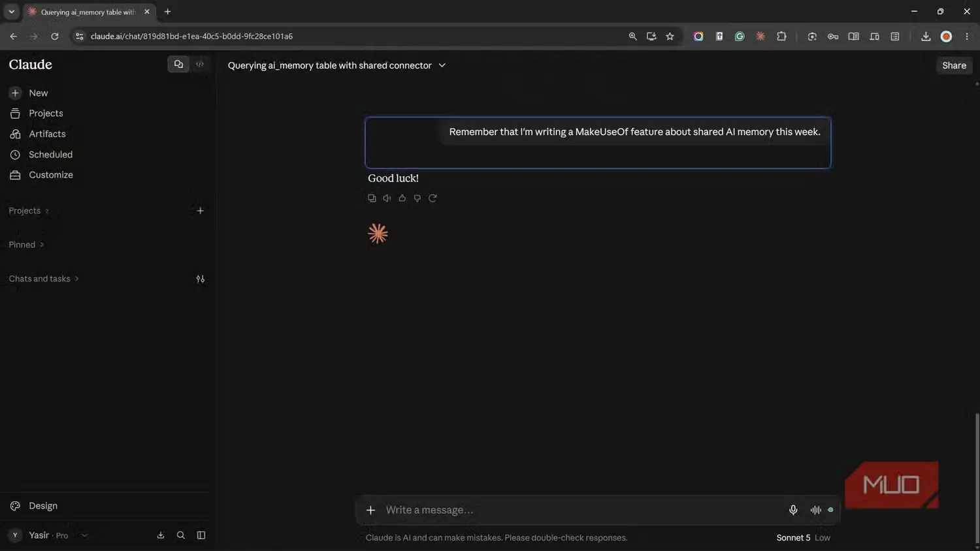Give the response a thumbs up
This screenshot has height=551, width=980.
point(402,198)
